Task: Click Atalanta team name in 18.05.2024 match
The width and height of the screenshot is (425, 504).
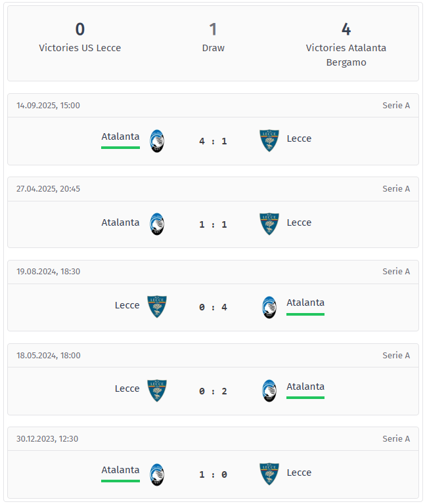Action: pyautogui.click(x=305, y=387)
